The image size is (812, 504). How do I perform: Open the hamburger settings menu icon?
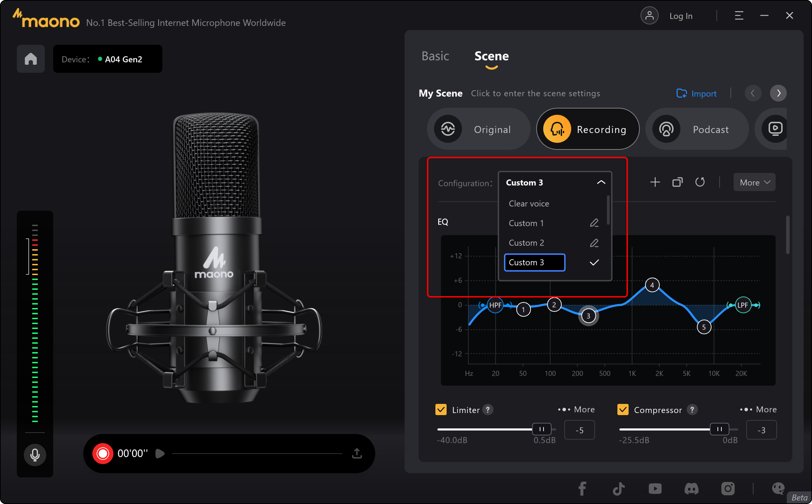pyautogui.click(x=739, y=16)
